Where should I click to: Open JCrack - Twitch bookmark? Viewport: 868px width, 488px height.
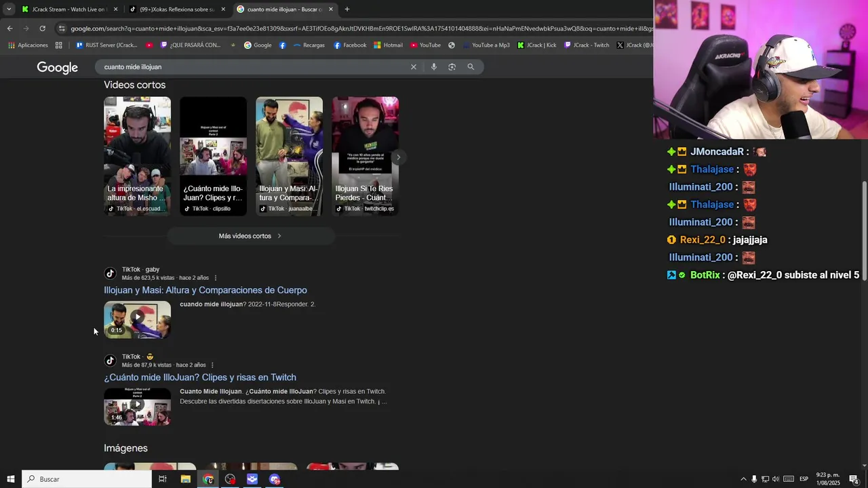point(587,45)
